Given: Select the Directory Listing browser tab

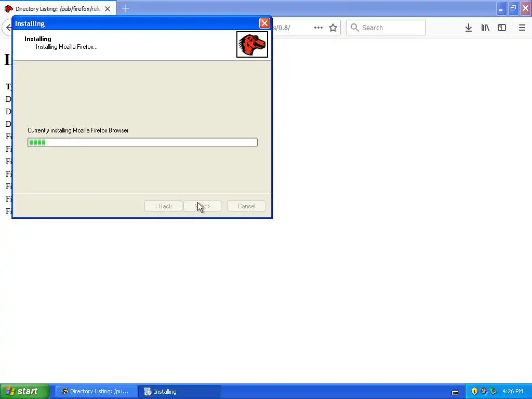Looking at the screenshot, I should [x=58, y=8].
